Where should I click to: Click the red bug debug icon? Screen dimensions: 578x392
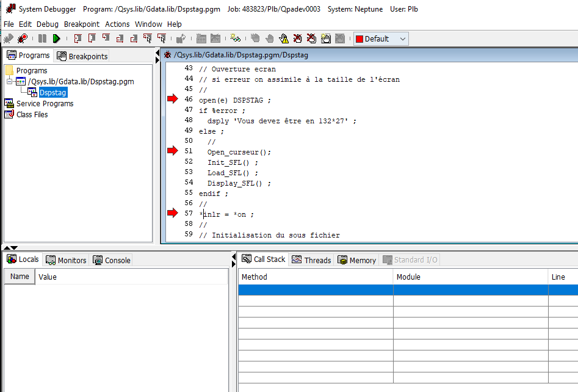tap(23, 38)
